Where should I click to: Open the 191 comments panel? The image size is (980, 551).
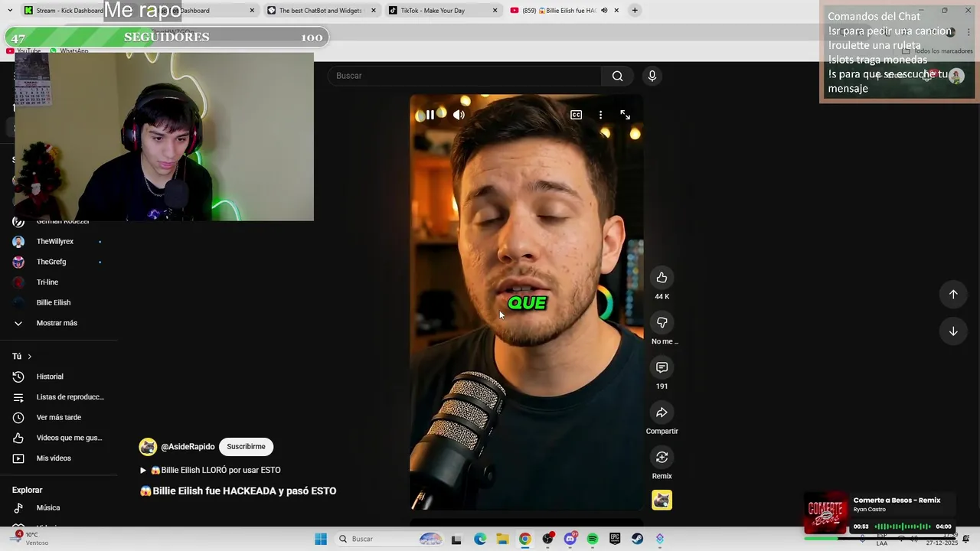pyautogui.click(x=661, y=367)
